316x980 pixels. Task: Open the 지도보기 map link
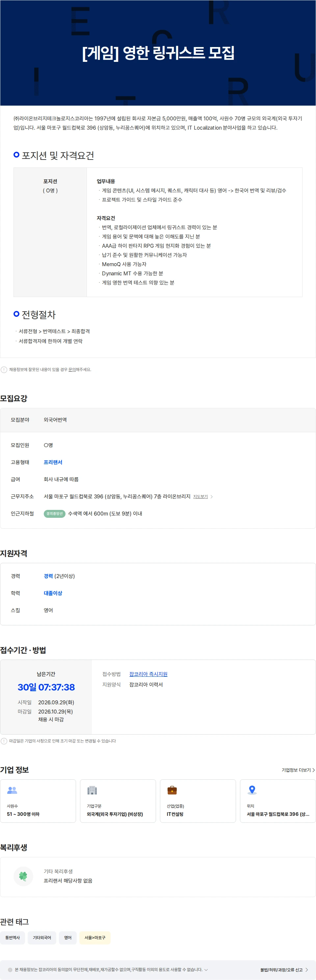click(x=200, y=496)
